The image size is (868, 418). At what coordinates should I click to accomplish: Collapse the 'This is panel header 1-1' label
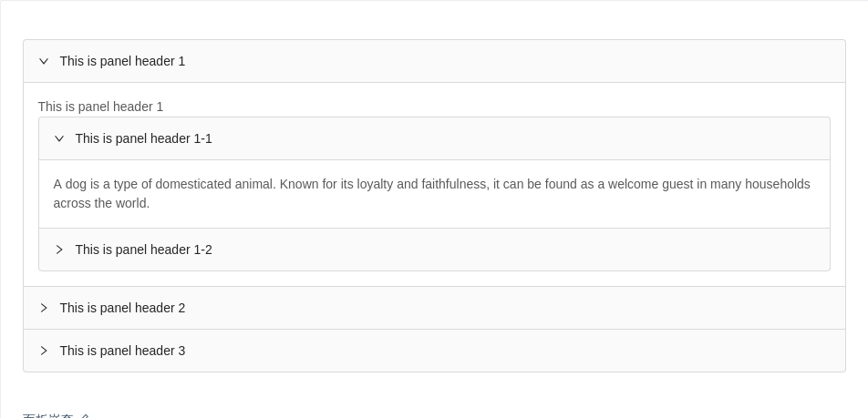[x=143, y=138]
